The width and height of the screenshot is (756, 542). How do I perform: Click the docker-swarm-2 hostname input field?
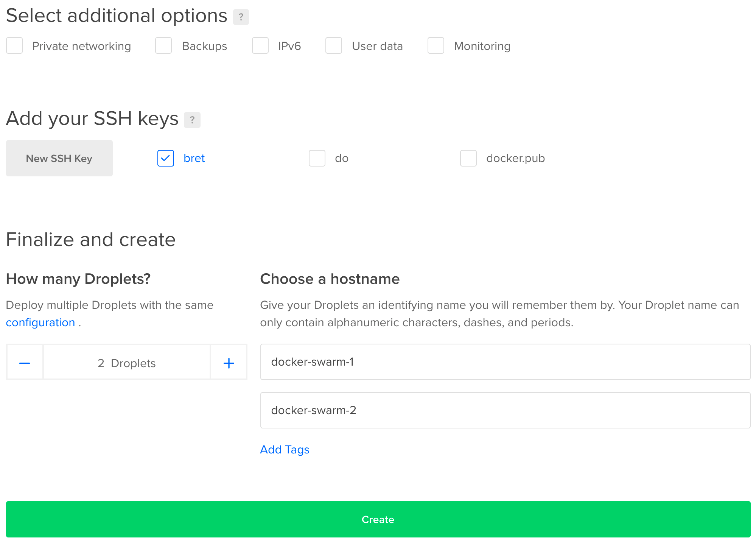click(x=506, y=410)
